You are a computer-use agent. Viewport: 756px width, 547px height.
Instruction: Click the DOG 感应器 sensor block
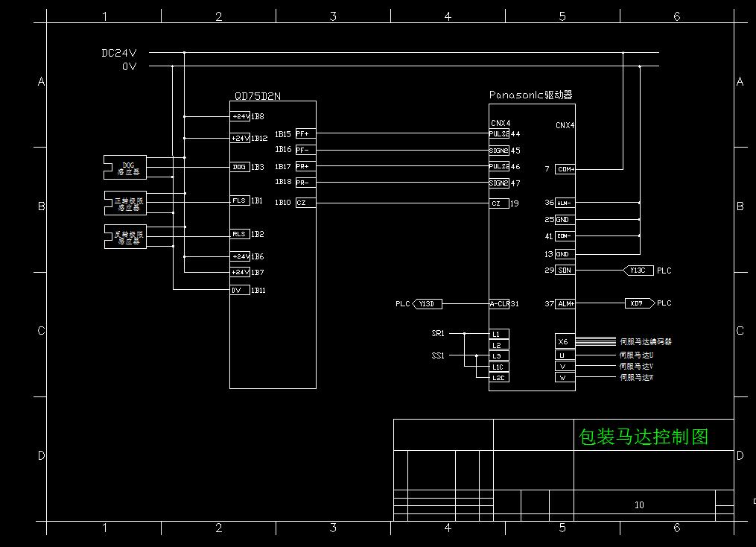point(125,168)
